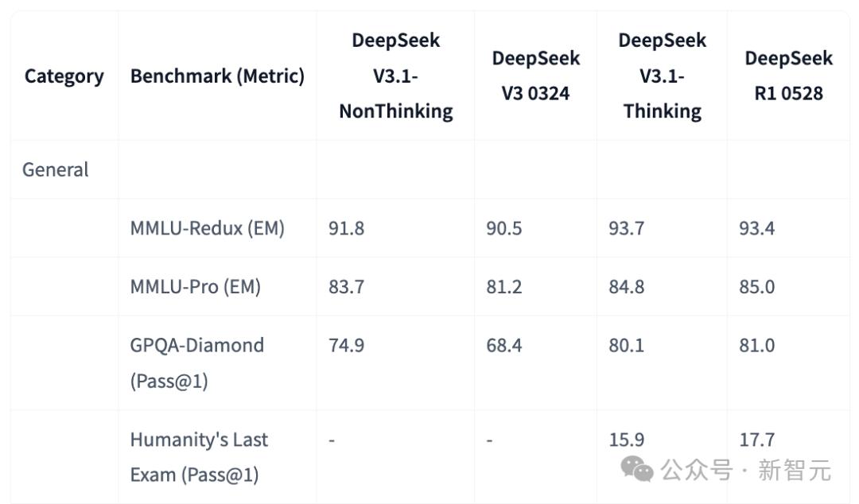Select the MMLU-Pro (EM) benchmark cell

point(196,287)
